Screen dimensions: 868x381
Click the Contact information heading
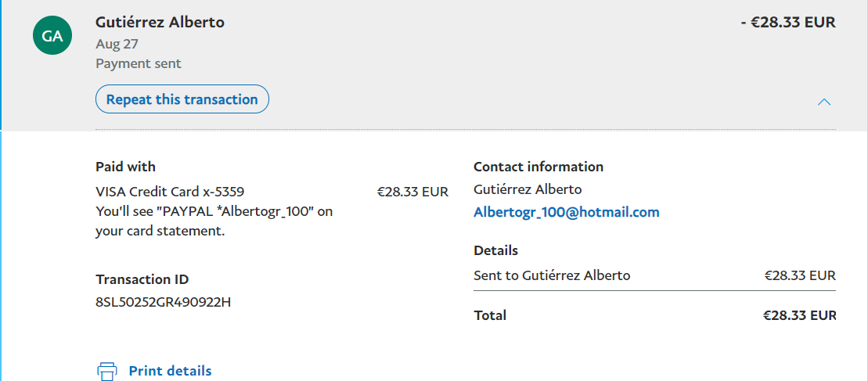tap(538, 167)
